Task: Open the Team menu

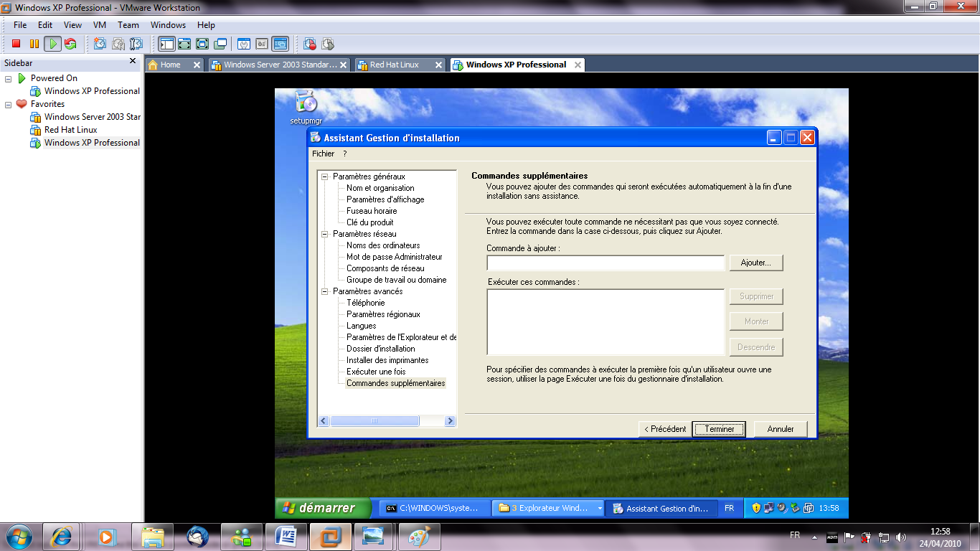Action: [128, 25]
